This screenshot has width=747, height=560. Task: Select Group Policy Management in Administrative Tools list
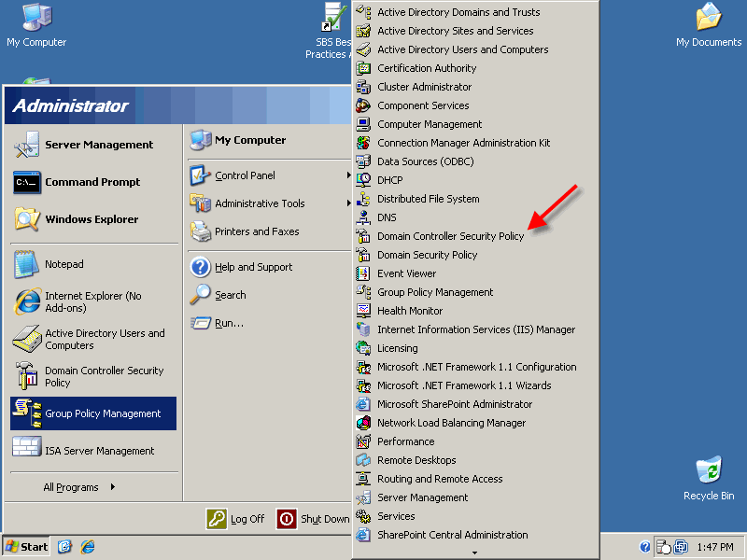tap(475, 292)
